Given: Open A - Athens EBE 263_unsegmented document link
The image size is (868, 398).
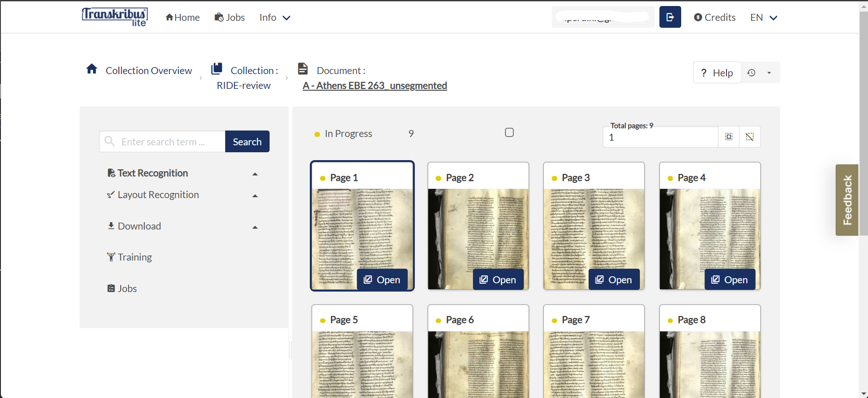Looking at the screenshot, I should [x=375, y=86].
